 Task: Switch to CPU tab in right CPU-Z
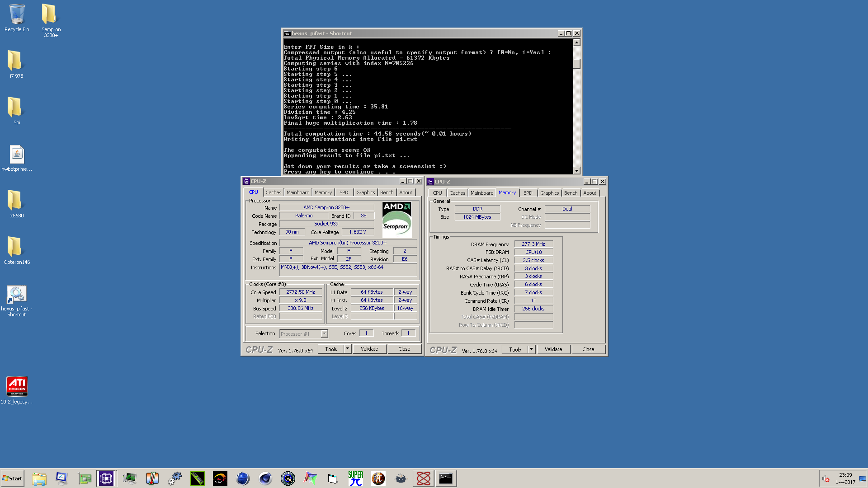pyautogui.click(x=437, y=193)
